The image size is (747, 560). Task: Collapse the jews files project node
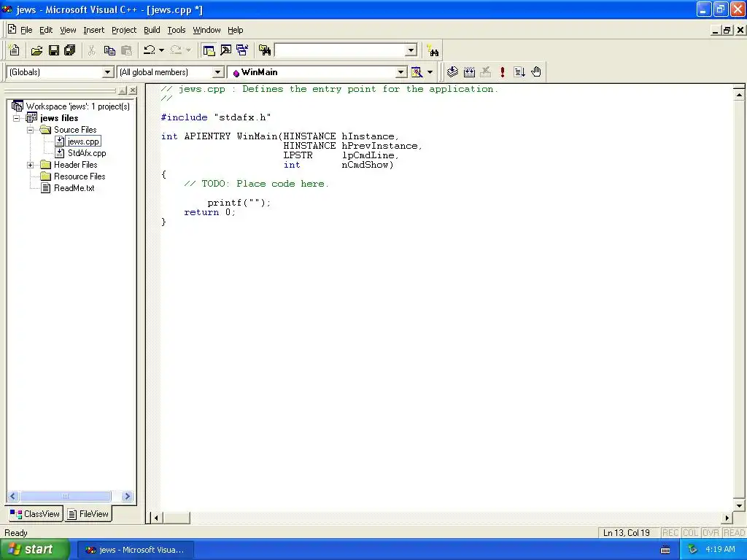pyautogui.click(x=16, y=118)
